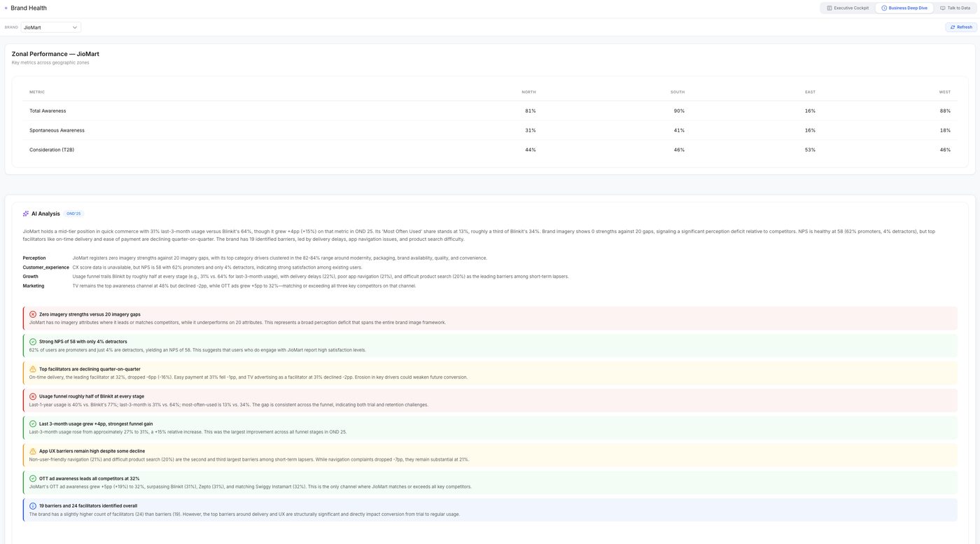The height and width of the screenshot is (544, 980).
Task: Select the Spontaneous Awareness row label
Action: (x=57, y=130)
